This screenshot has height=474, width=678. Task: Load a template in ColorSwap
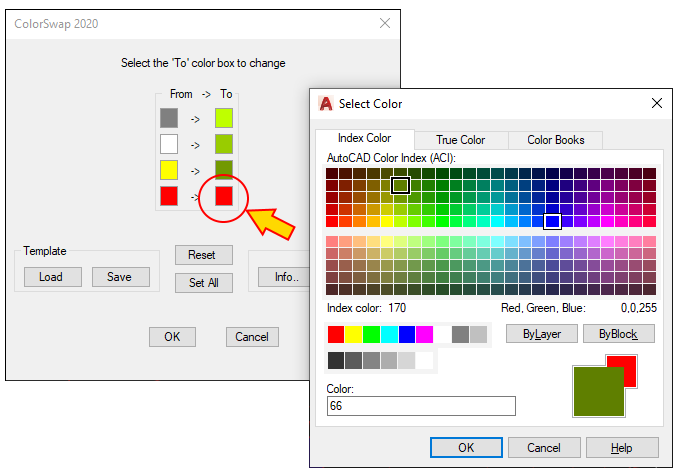(x=53, y=277)
